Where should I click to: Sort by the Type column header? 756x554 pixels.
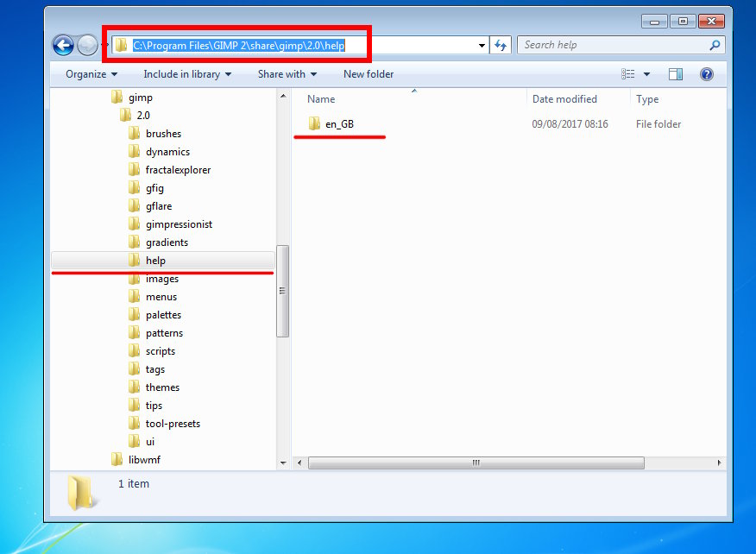click(x=646, y=99)
